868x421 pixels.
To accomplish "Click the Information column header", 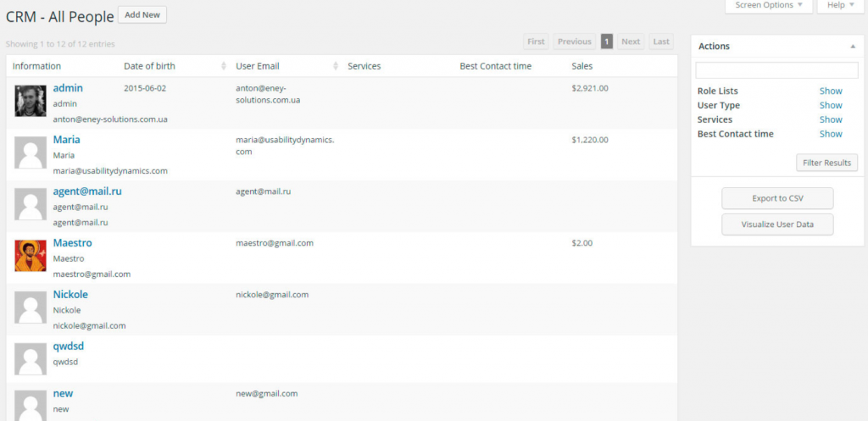I will click(x=36, y=66).
